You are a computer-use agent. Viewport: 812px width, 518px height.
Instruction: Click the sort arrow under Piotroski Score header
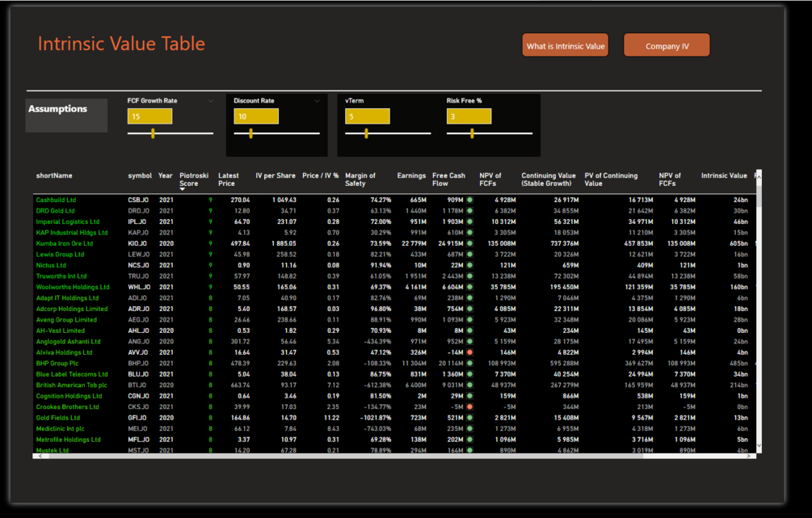(x=183, y=190)
